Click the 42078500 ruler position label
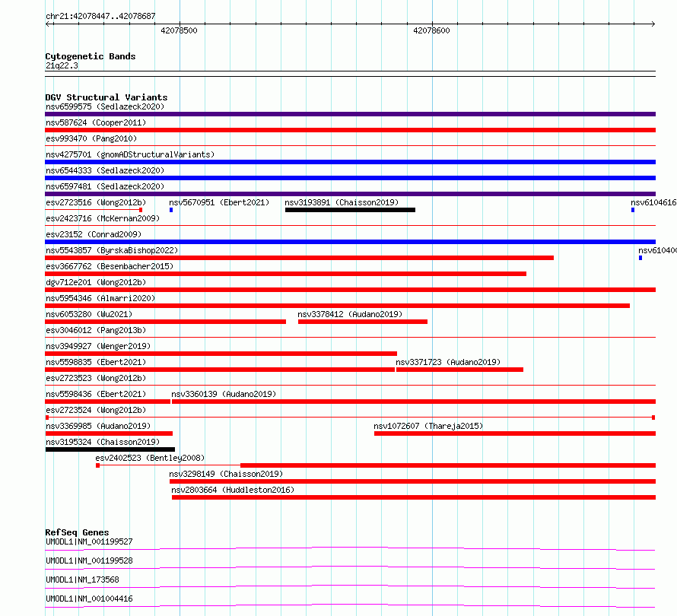The image size is (677, 616). point(179,30)
